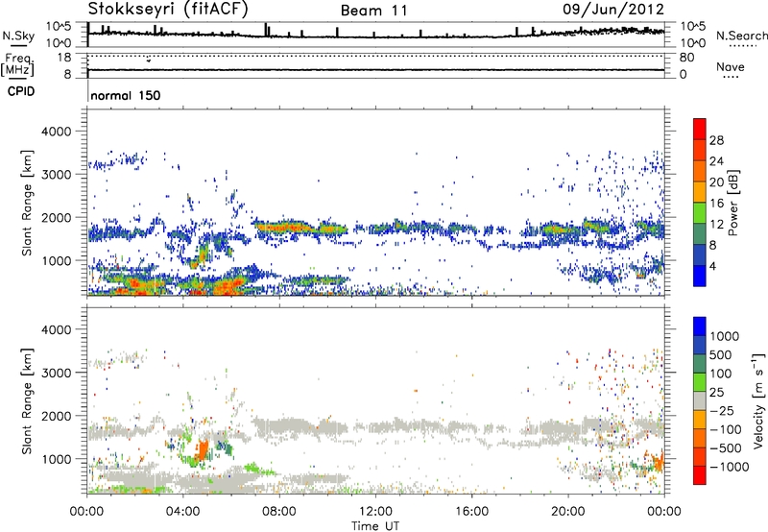Select the "normal 150" CPID entry
This screenshot has height=532, width=768.
point(126,95)
